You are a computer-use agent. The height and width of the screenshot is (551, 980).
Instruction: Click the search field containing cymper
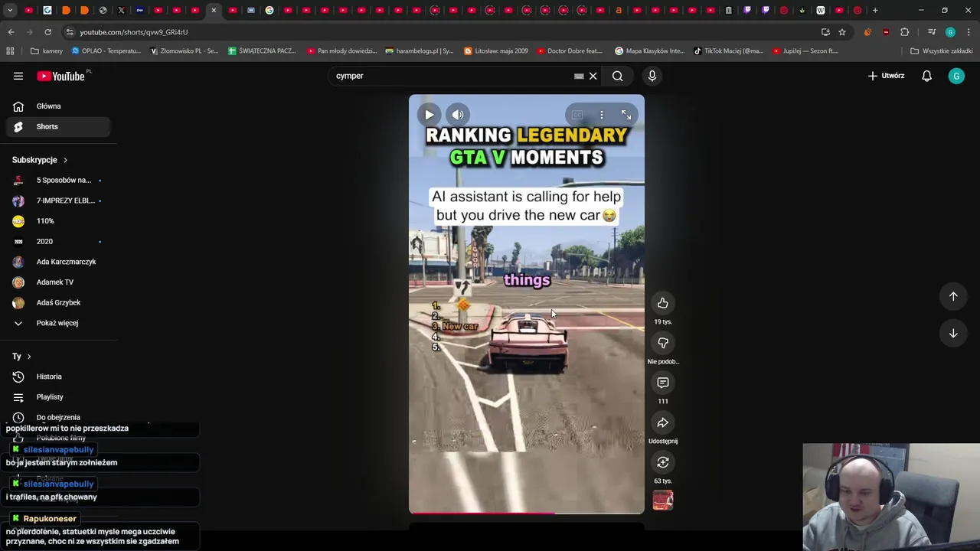pos(452,76)
